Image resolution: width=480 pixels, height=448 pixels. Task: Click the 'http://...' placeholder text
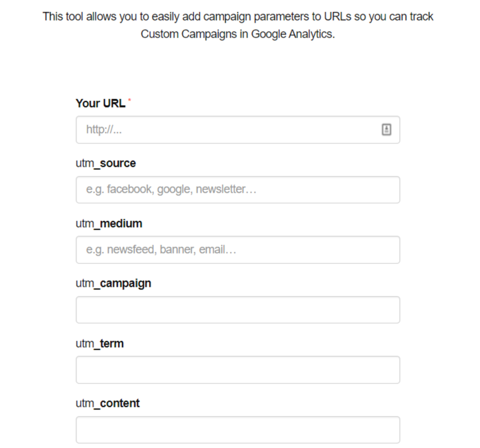click(104, 130)
